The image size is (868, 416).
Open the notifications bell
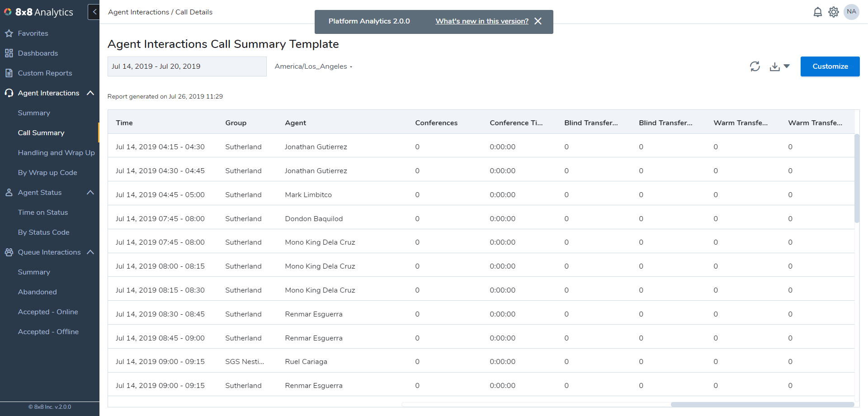817,12
